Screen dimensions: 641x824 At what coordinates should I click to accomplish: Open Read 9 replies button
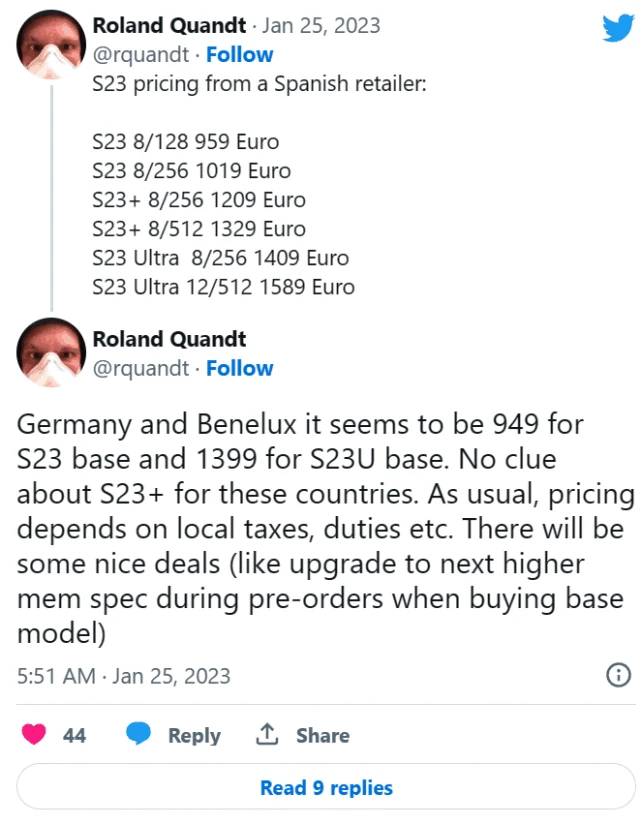click(x=326, y=787)
